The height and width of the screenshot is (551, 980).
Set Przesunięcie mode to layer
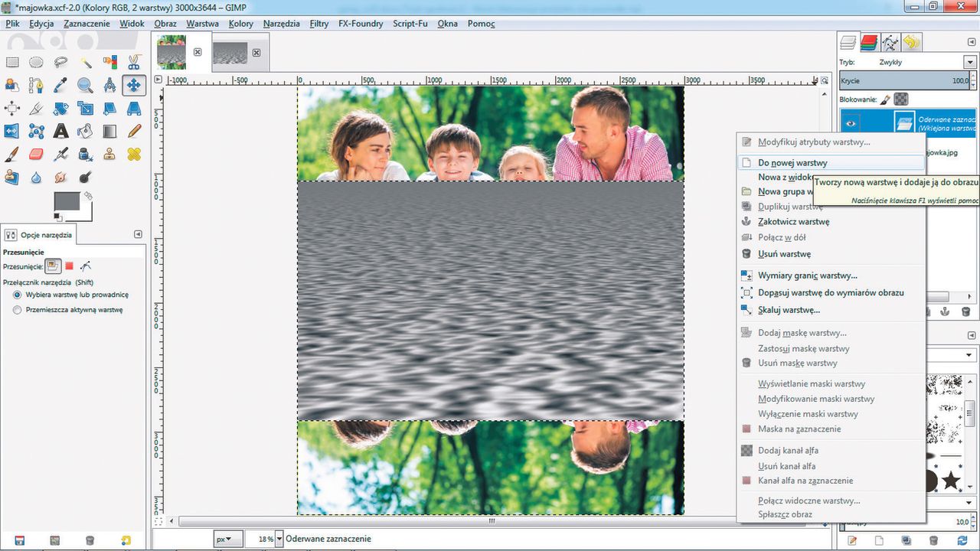tap(52, 266)
